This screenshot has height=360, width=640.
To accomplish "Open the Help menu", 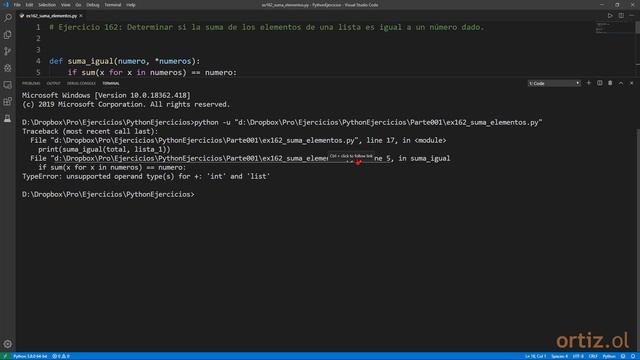I will [131, 5].
